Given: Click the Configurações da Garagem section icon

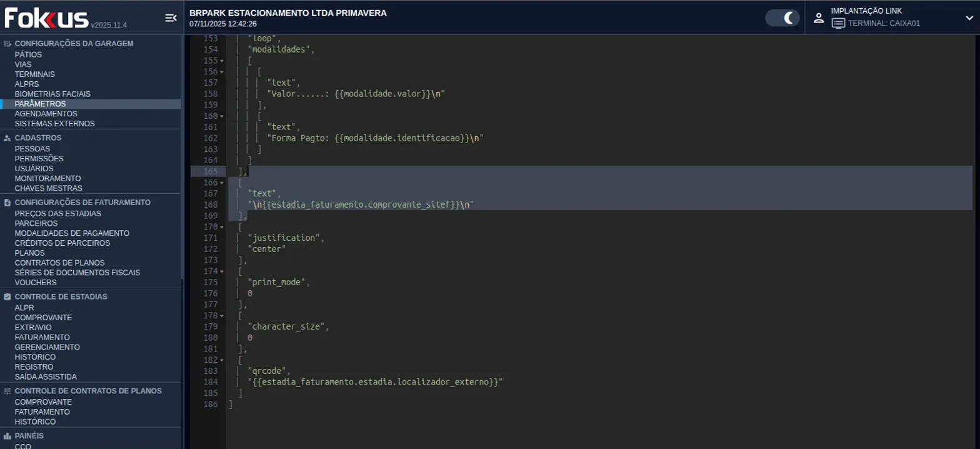Looking at the screenshot, I should (7, 44).
